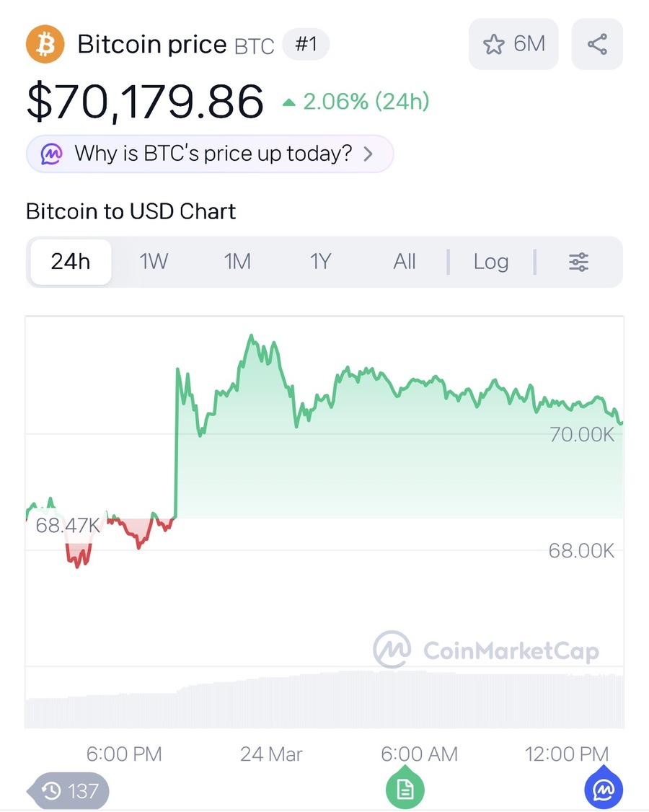
Task: Expand the chevron beside BTC price question
Action: point(368,154)
